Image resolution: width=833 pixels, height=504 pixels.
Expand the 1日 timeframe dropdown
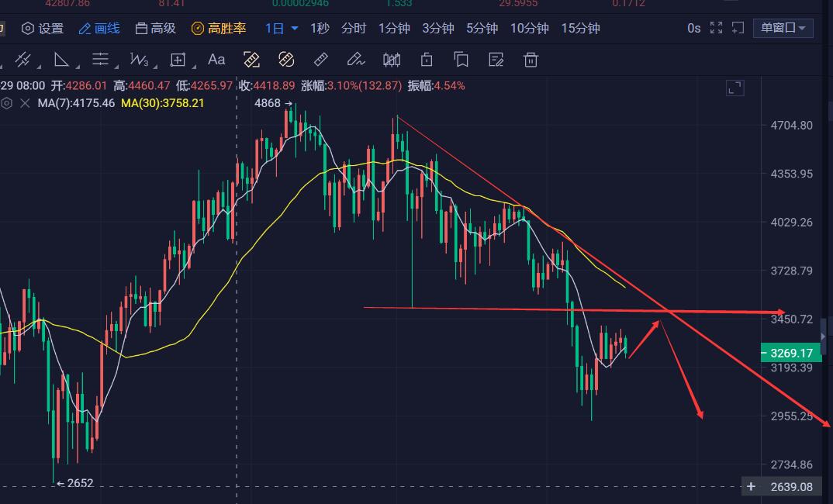click(282, 29)
